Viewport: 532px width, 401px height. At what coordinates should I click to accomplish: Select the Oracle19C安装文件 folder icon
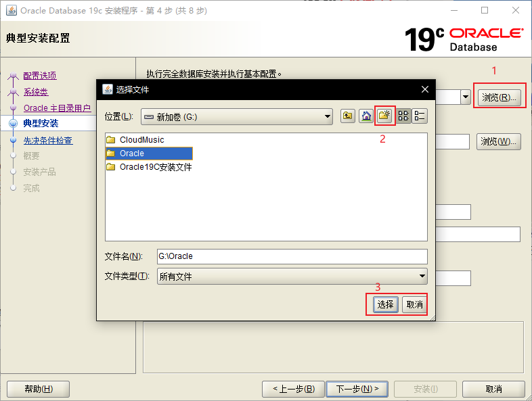[110, 167]
